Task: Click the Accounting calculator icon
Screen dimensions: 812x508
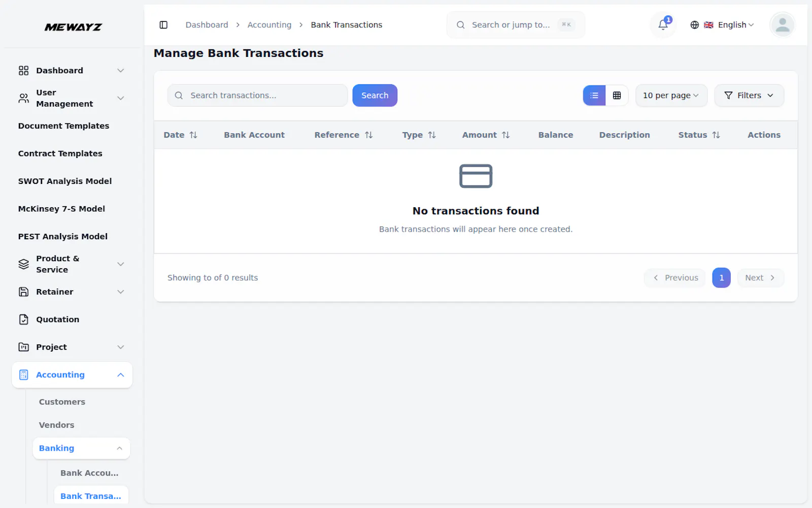Action: pos(24,375)
